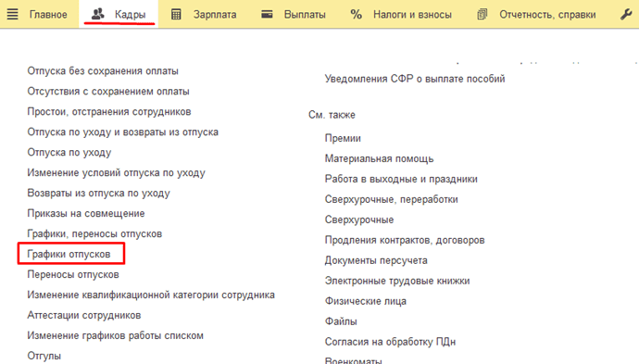Open the Выплаты section
The width and height of the screenshot is (639, 364).
(305, 15)
